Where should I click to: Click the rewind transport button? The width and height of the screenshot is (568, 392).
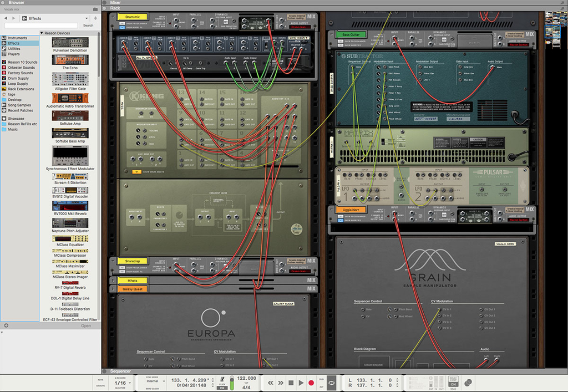[x=270, y=383]
